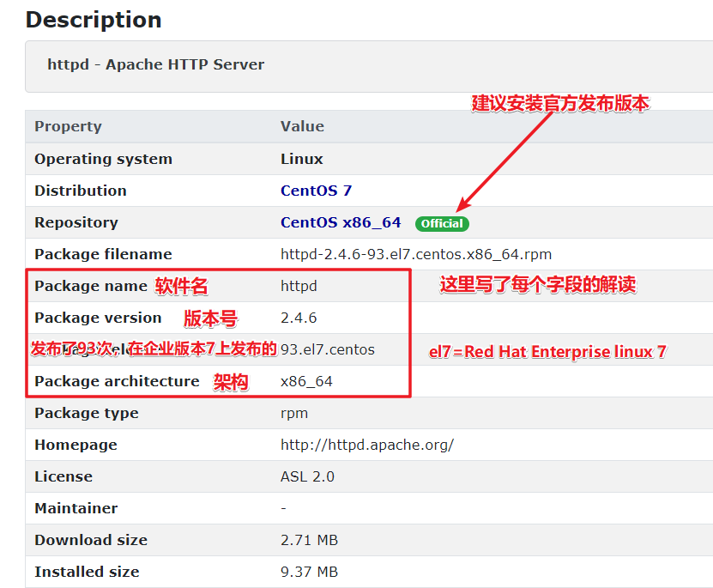Select 'httpd - Apache HTTP Server' text

[156, 64]
